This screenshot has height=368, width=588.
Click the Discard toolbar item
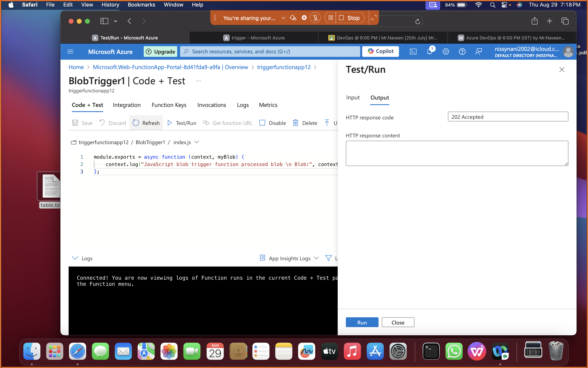pyautogui.click(x=113, y=123)
